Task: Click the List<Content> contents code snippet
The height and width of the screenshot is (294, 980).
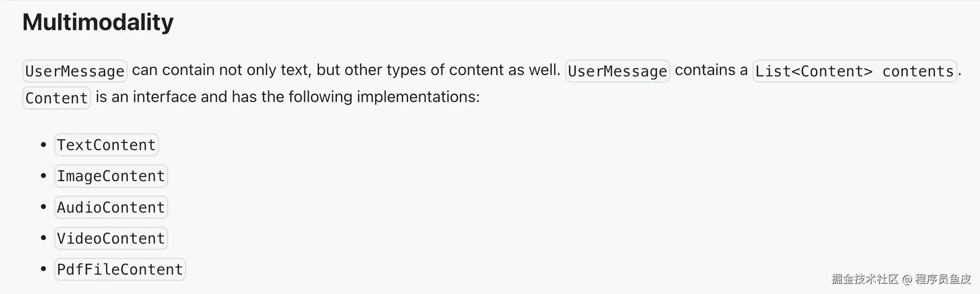Action: (x=854, y=71)
